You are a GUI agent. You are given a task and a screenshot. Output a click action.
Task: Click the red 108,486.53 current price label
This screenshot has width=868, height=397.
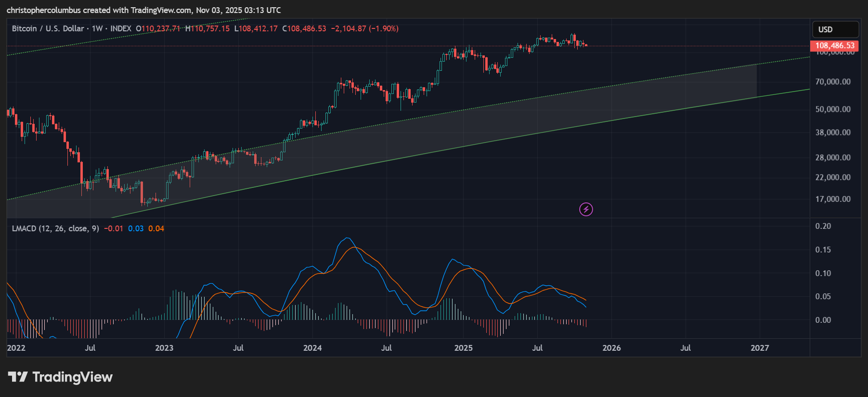coord(834,46)
